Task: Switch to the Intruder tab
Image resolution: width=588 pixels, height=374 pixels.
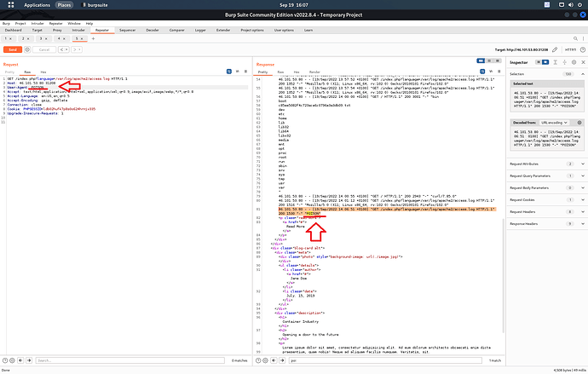Action: (78, 30)
